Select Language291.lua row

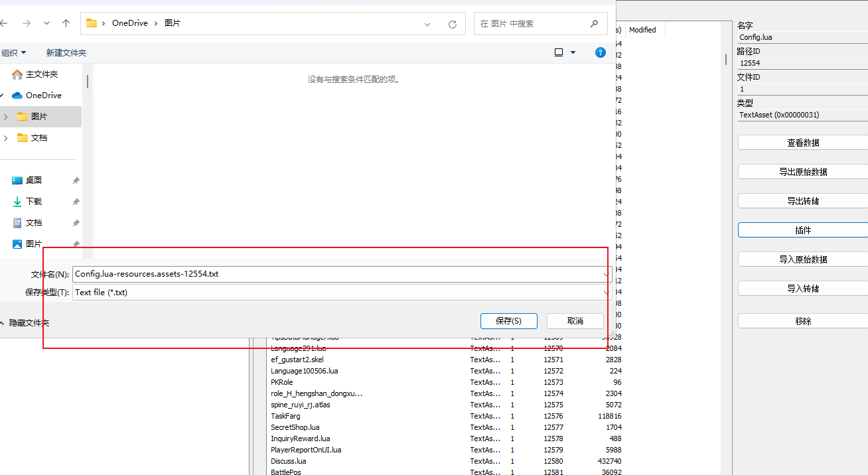coord(445,348)
